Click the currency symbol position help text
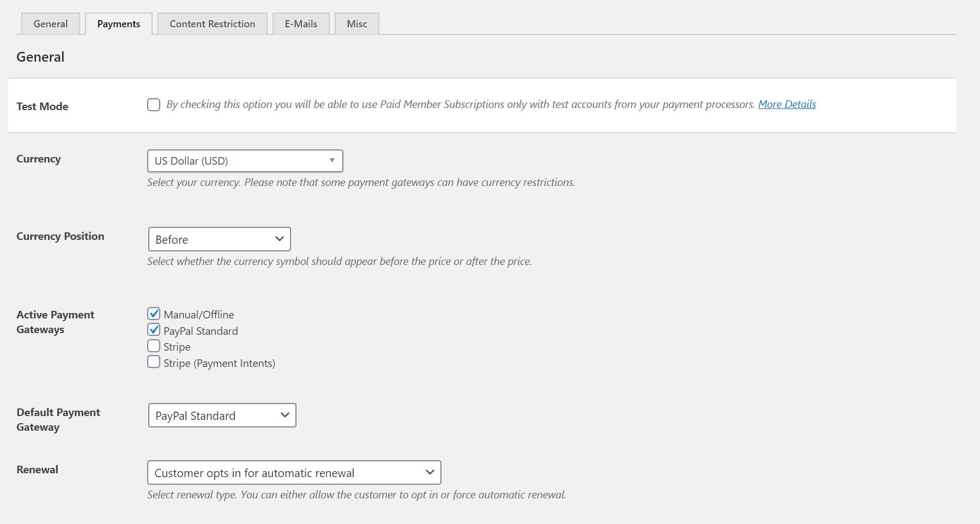 (340, 261)
